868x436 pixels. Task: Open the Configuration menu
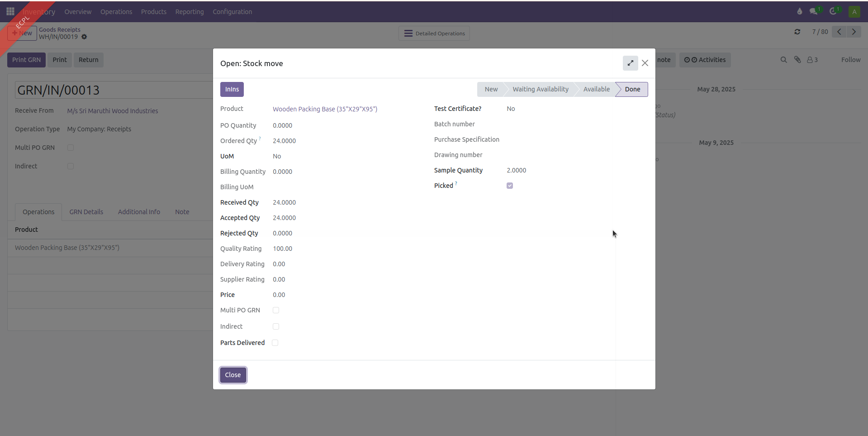232,12
